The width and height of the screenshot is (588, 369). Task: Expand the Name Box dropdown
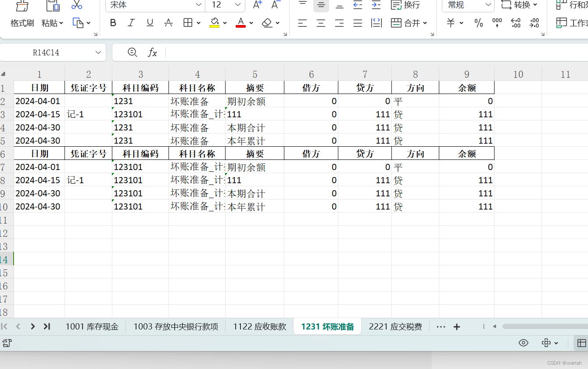click(98, 53)
